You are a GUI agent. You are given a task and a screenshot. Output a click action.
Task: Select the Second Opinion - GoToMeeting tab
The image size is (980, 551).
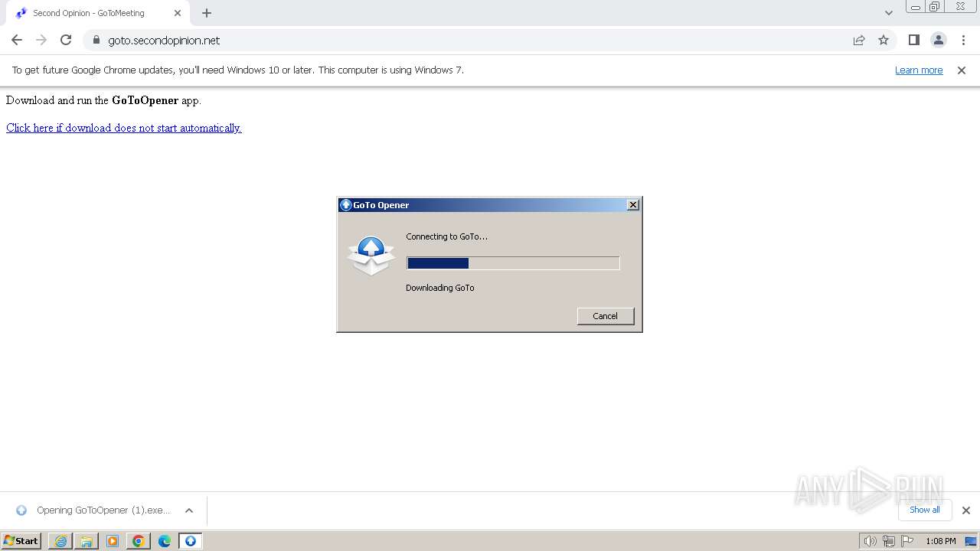[x=97, y=13]
